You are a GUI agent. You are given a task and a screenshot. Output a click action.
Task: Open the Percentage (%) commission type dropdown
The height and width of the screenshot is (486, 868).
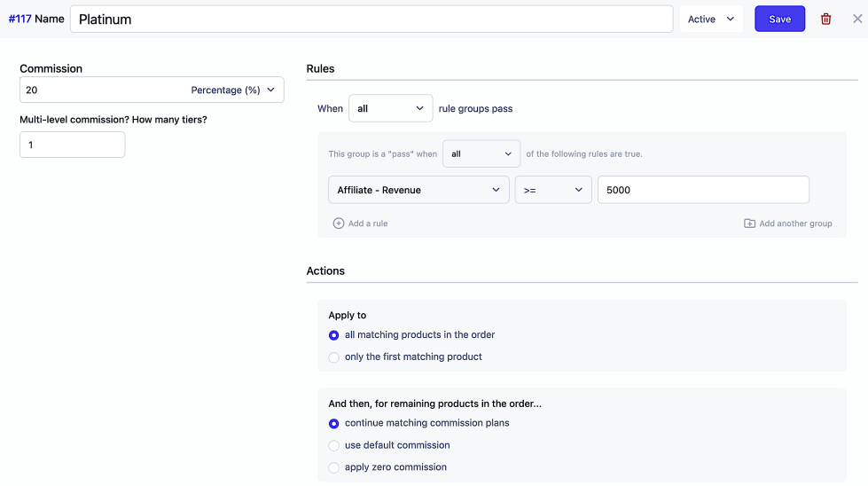click(x=234, y=90)
